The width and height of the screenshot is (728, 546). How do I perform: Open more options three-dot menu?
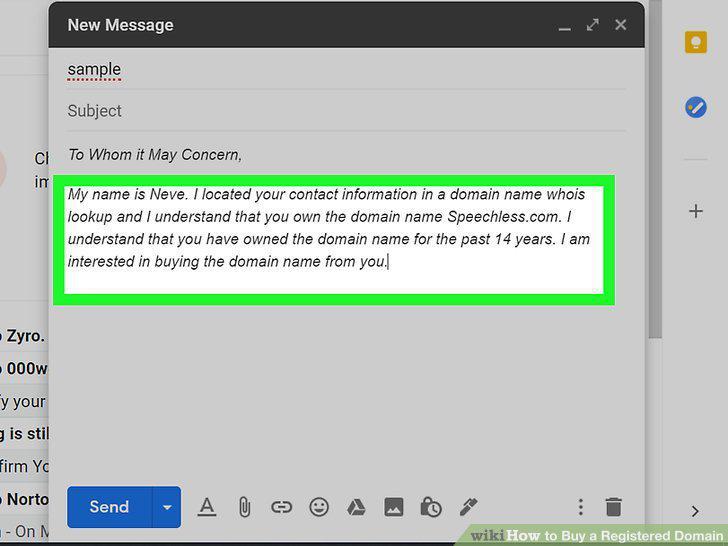(580, 507)
